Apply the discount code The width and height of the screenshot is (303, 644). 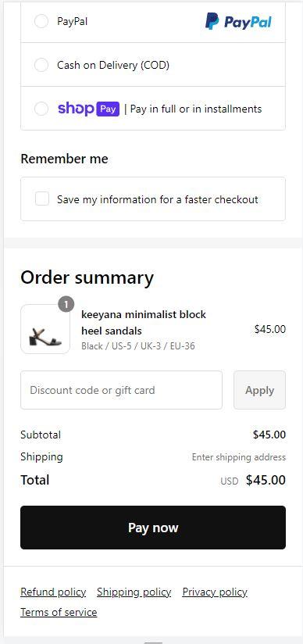coord(259,390)
